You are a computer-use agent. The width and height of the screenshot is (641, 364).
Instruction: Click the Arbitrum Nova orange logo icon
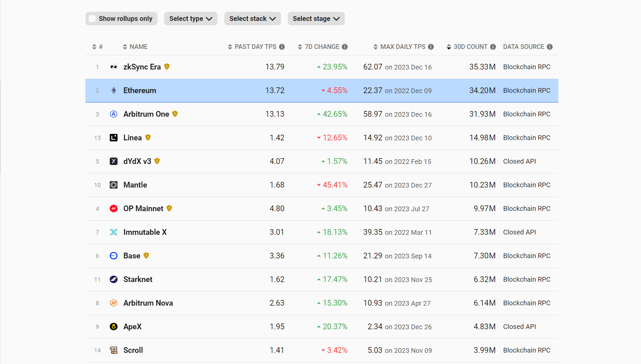pyautogui.click(x=114, y=303)
